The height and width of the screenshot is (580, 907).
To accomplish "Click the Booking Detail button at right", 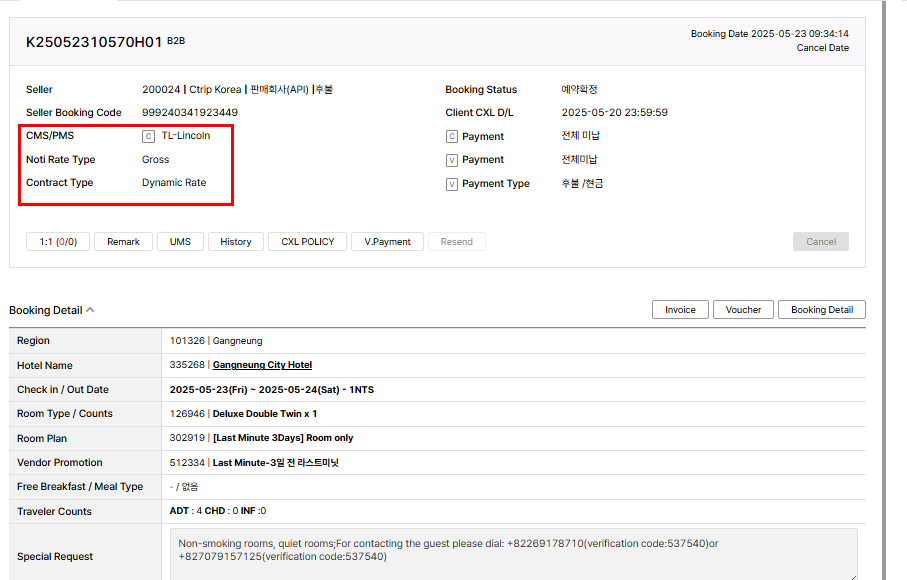I will 821,310.
